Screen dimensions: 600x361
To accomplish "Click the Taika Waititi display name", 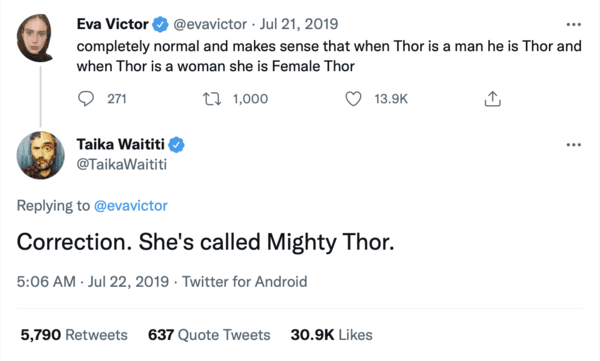I will pyautogui.click(x=121, y=144).
